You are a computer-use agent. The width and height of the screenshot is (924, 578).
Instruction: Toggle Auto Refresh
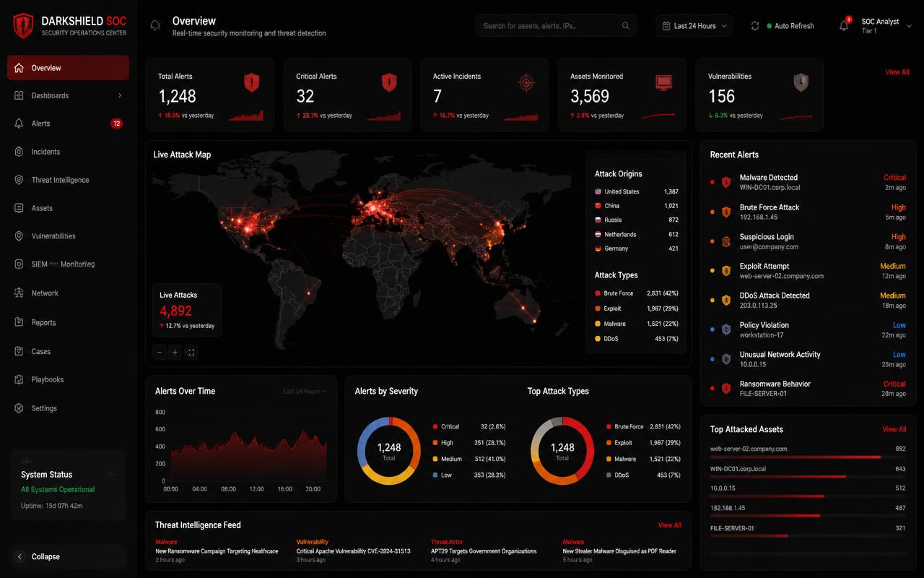pyautogui.click(x=790, y=26)
